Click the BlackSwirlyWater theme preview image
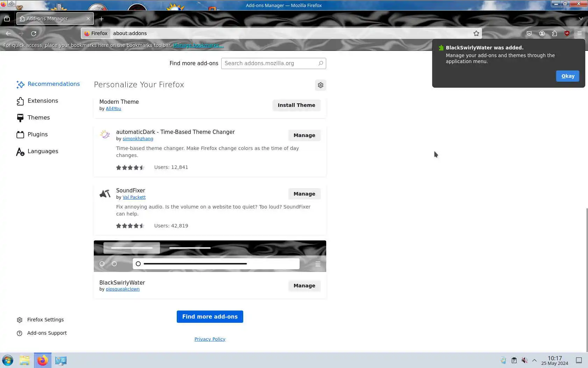 210,256
